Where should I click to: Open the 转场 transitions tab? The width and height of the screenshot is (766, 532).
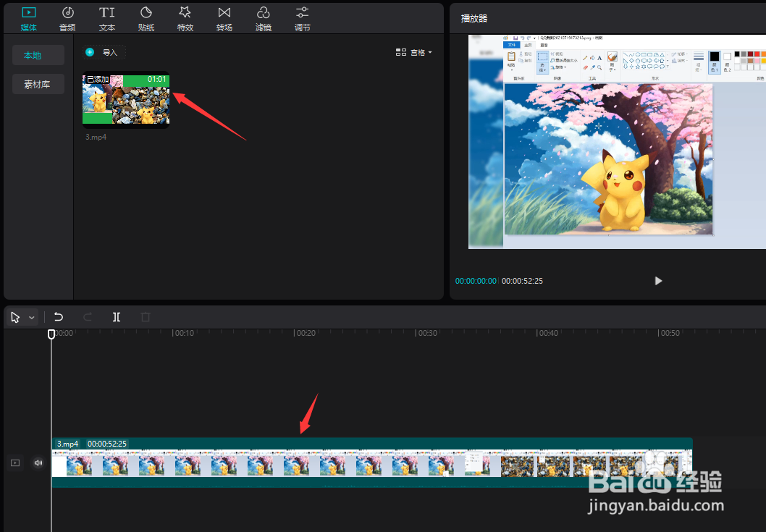(x=224, y=19)
